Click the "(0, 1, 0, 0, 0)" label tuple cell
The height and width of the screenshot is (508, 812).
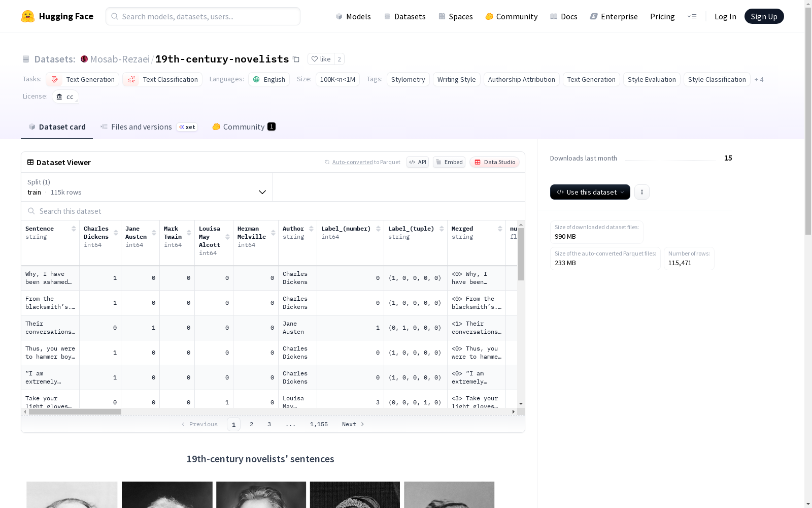416,328
